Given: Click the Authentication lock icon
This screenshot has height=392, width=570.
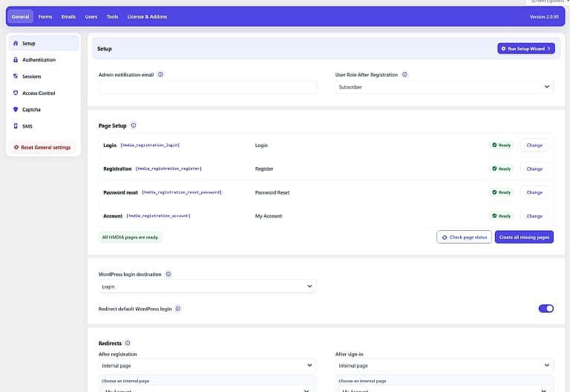Looking at the screenshot, I should coord(16,59).
